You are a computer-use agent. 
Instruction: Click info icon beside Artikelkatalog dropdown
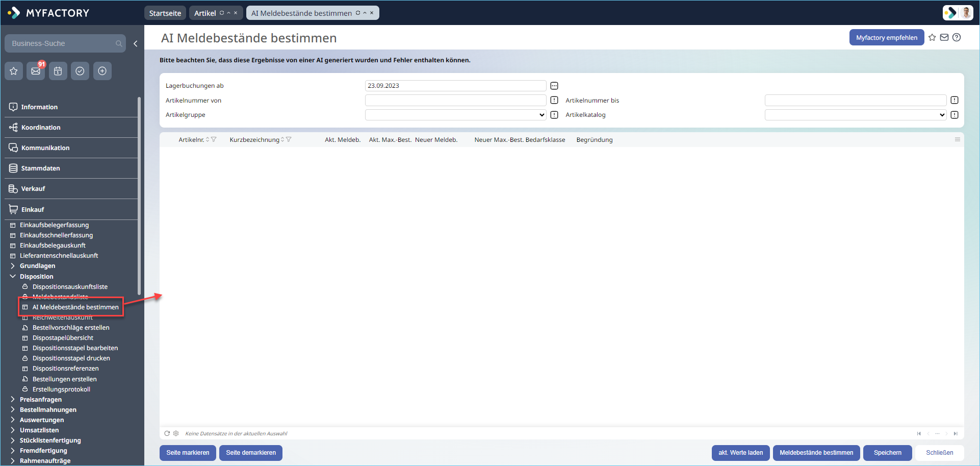point(955,115)
